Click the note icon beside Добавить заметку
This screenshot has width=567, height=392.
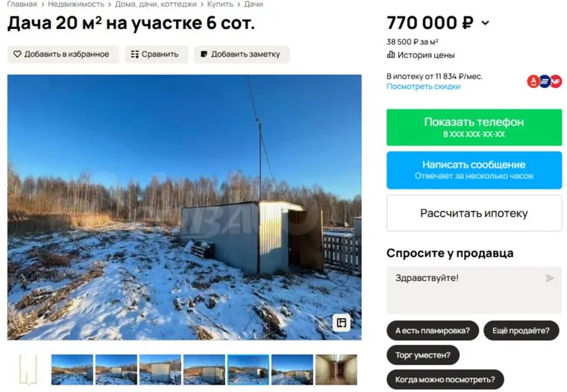coord(204,54)
